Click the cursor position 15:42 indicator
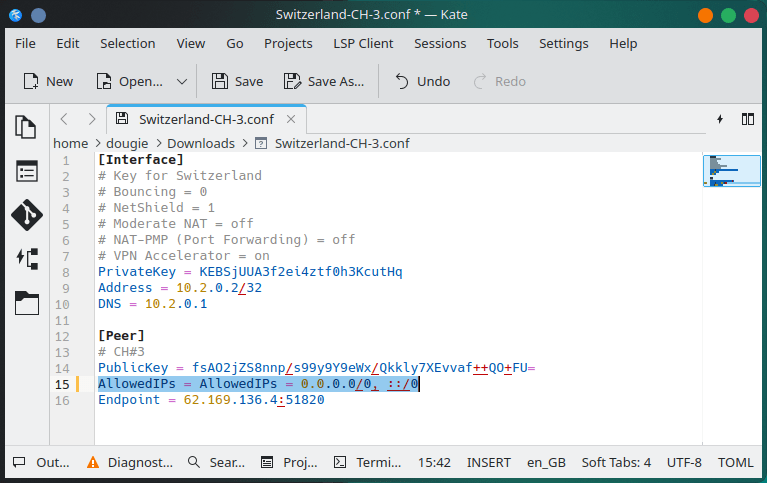Image resolution: width=767 pixels, height=483 pixels. point(434,462)
